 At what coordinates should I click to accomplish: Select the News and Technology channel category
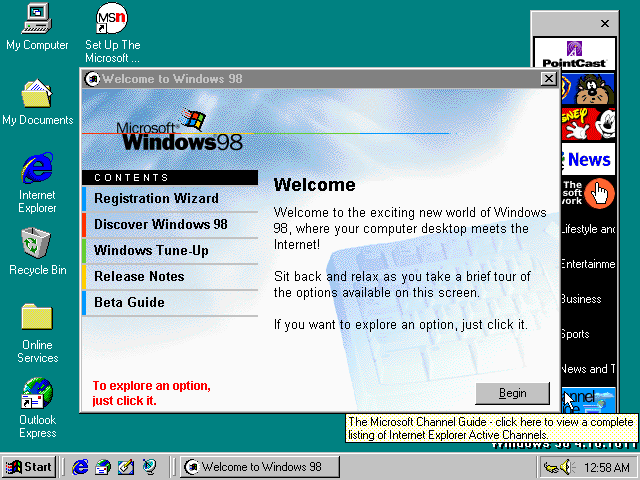(588, 369)
